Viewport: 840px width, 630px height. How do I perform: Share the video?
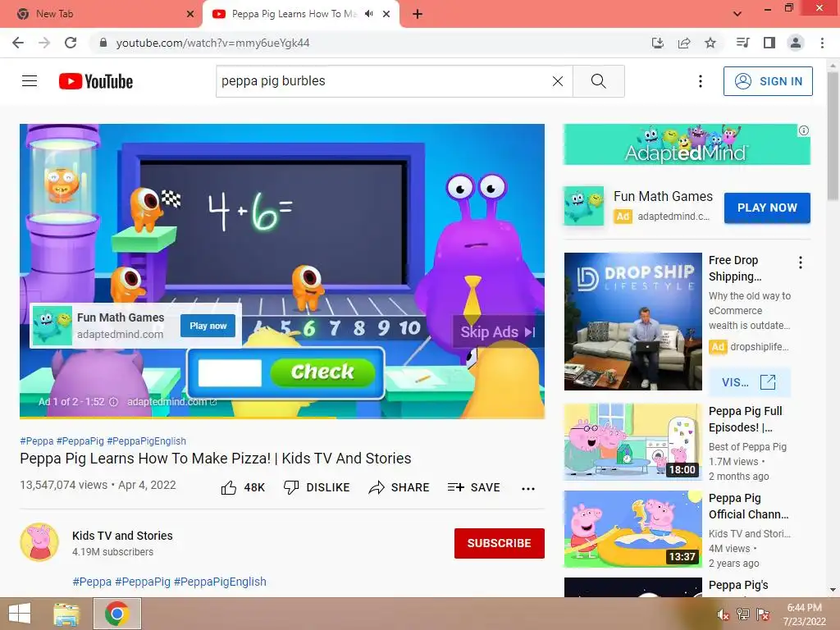399,487
